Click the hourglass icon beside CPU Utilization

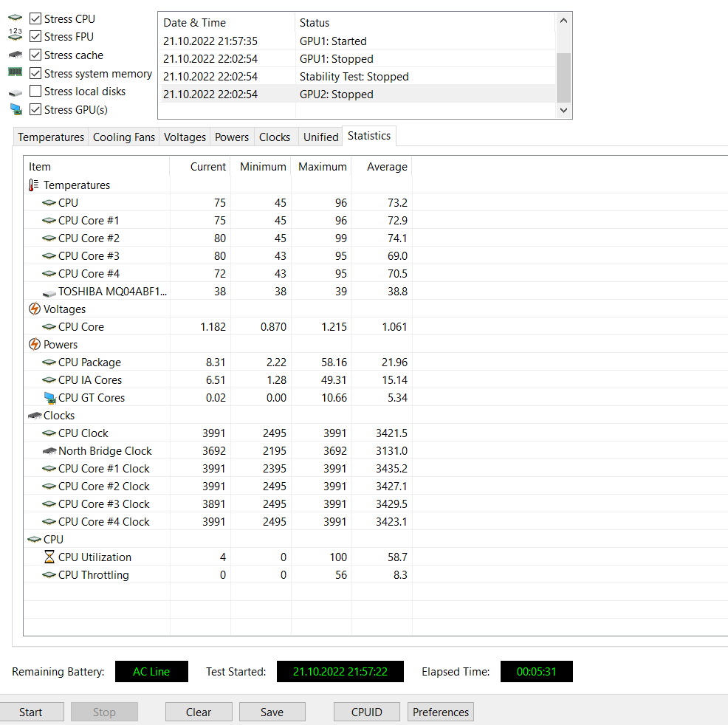tap(49, 557)
